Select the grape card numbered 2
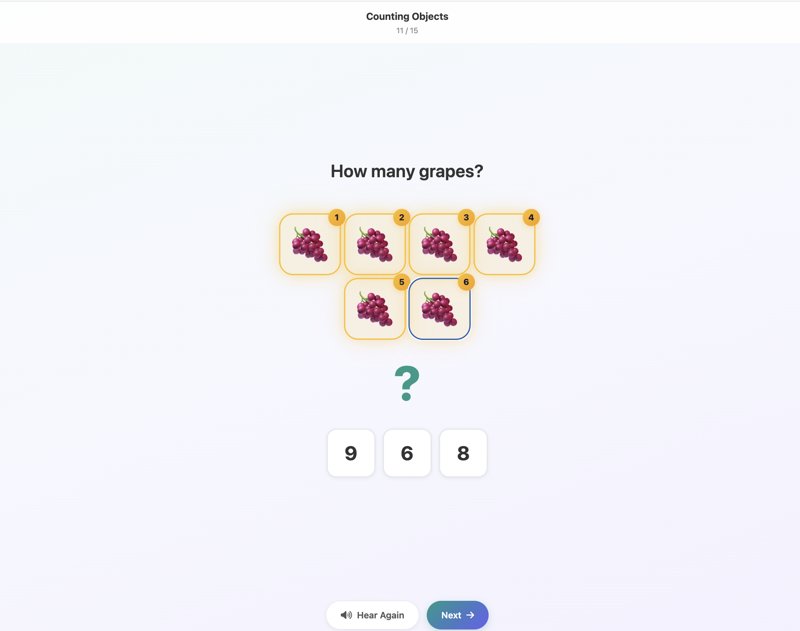The image size is (800, 631). tap(374, 244)
